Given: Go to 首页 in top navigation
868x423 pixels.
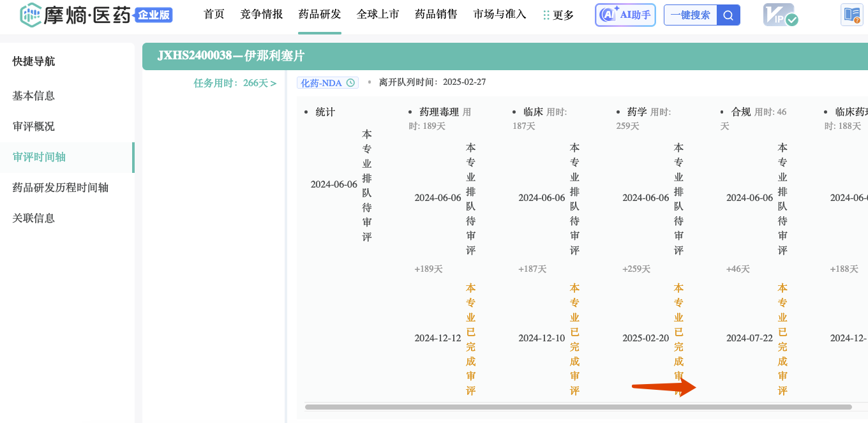Looking at the screenshot, I should click(x=214, y=14).
